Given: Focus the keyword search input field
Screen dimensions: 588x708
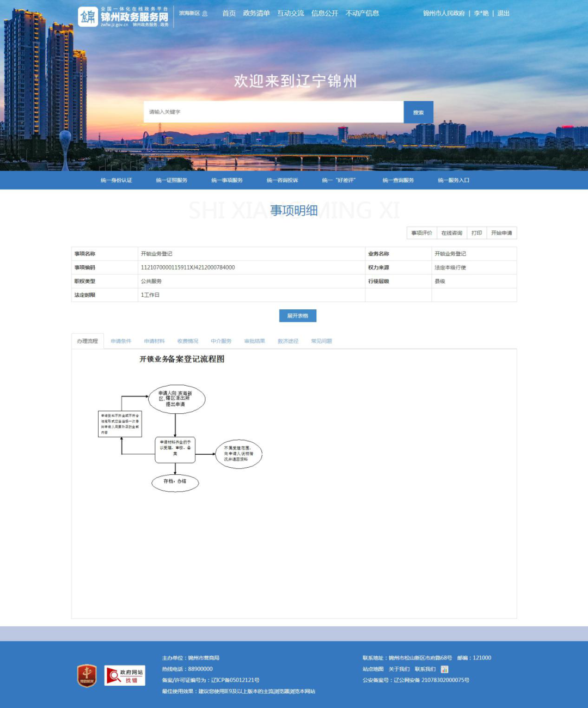Looking at the screenshot, I should pos(273,112).
